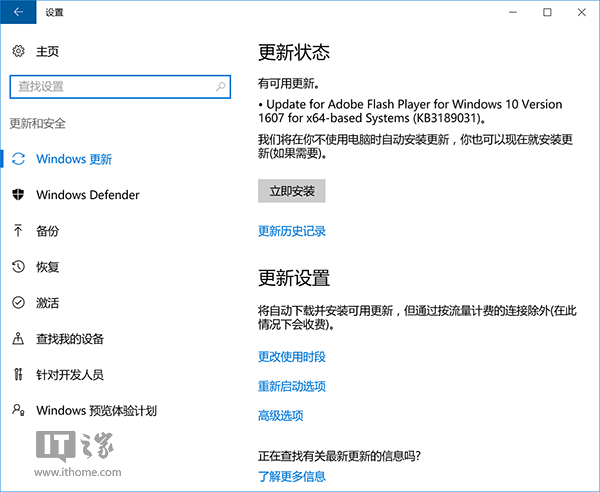The height and width of the screenshot is (492, 600).
Task: Click the 恢复 history clock icon
Action: [18, 267]
